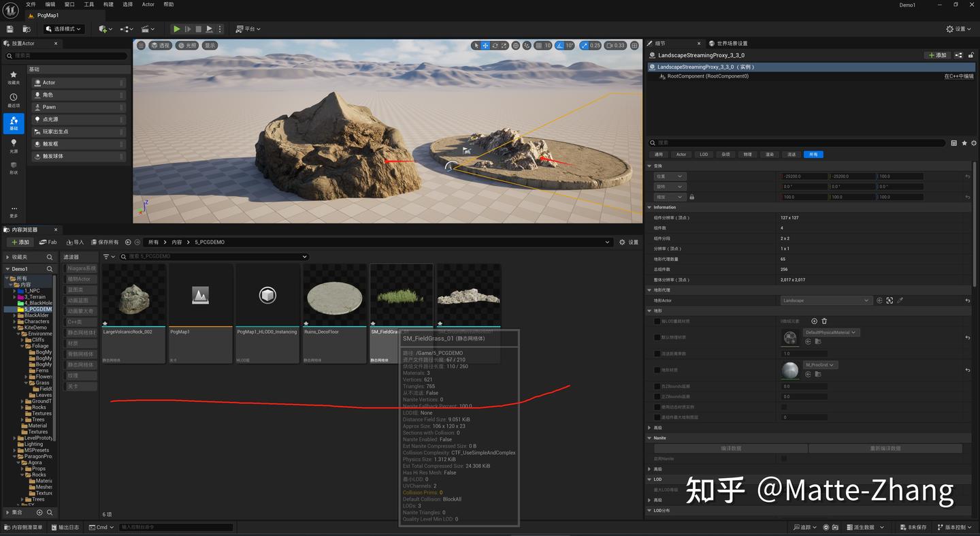Open the details panel settings gear
Screen dimensions: 980x536
pos(974,143)
